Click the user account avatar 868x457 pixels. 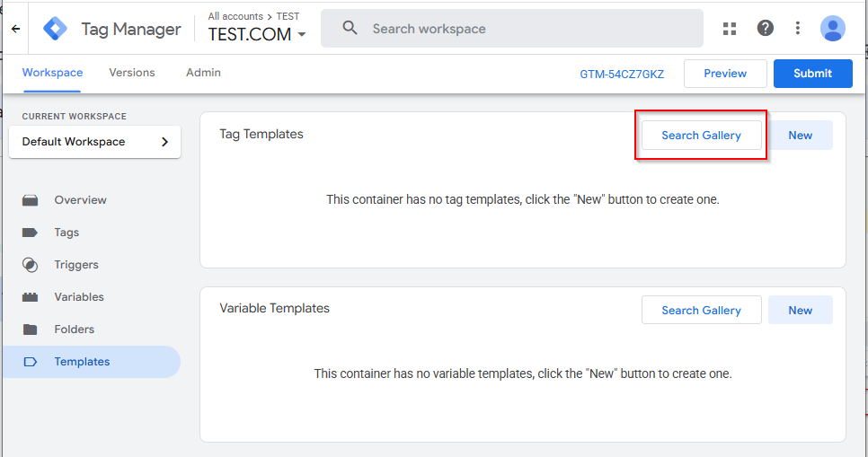click(x=833, y=28)
